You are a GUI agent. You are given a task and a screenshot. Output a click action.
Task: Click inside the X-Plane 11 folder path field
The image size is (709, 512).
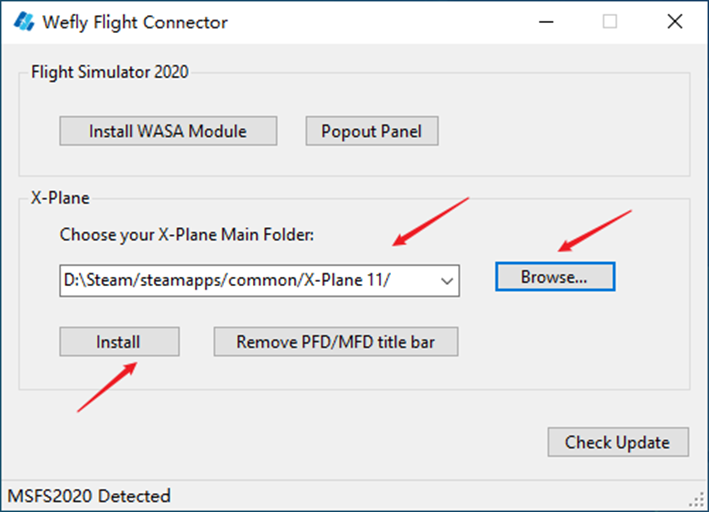click(x=247, y=281)
